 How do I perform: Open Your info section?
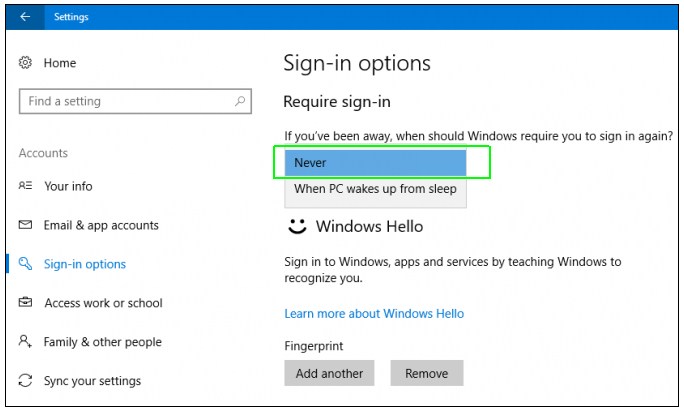point(68,186)
